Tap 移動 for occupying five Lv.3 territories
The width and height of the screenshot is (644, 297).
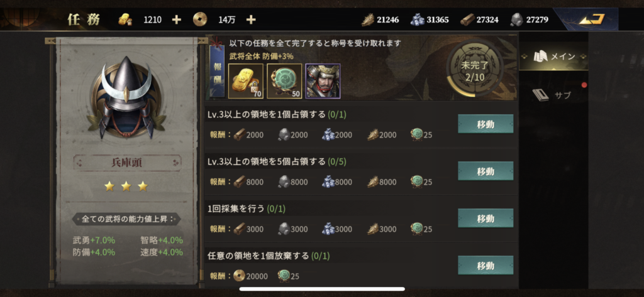click(x=486, y=171)
